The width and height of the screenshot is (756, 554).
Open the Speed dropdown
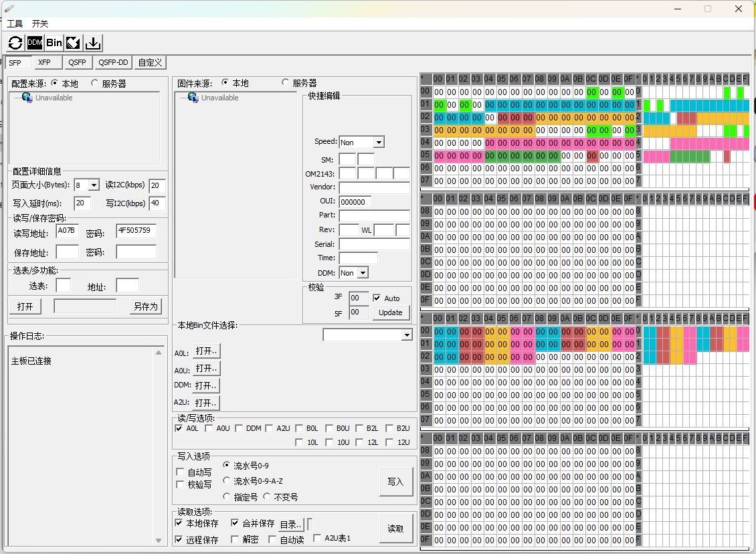[x=379, y=143]
